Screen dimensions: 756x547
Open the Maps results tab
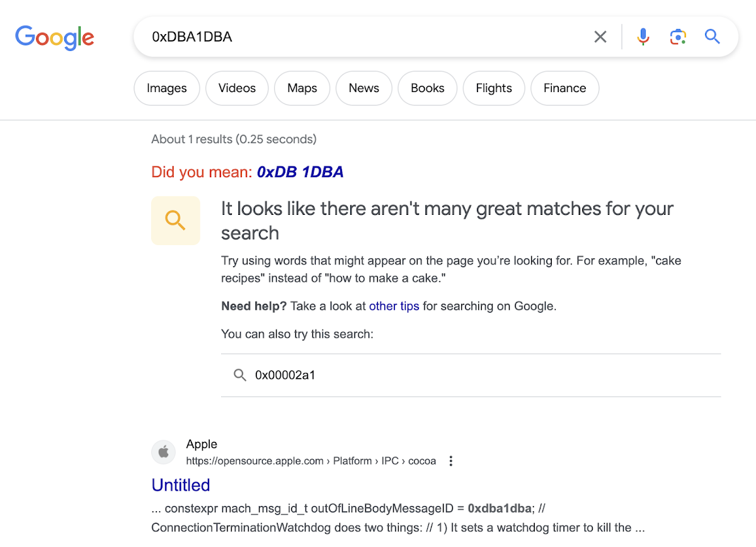point(302,88)
